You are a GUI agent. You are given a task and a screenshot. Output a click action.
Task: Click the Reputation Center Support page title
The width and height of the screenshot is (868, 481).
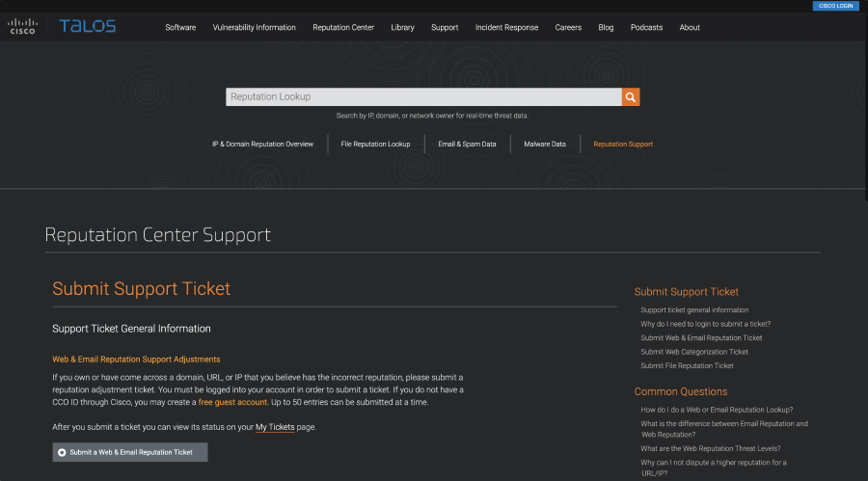click(158, 234)
